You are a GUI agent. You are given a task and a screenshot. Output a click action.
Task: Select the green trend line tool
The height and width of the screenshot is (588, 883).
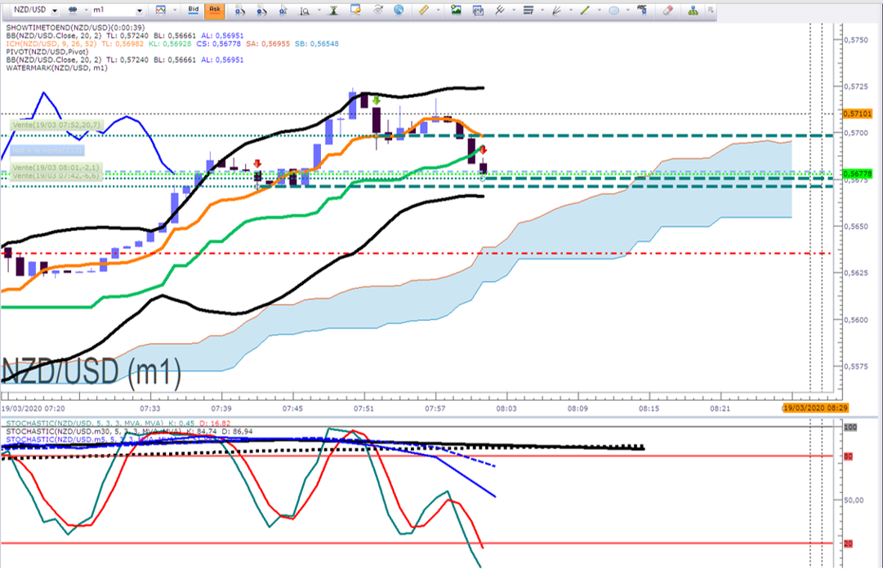coord(586,10)
